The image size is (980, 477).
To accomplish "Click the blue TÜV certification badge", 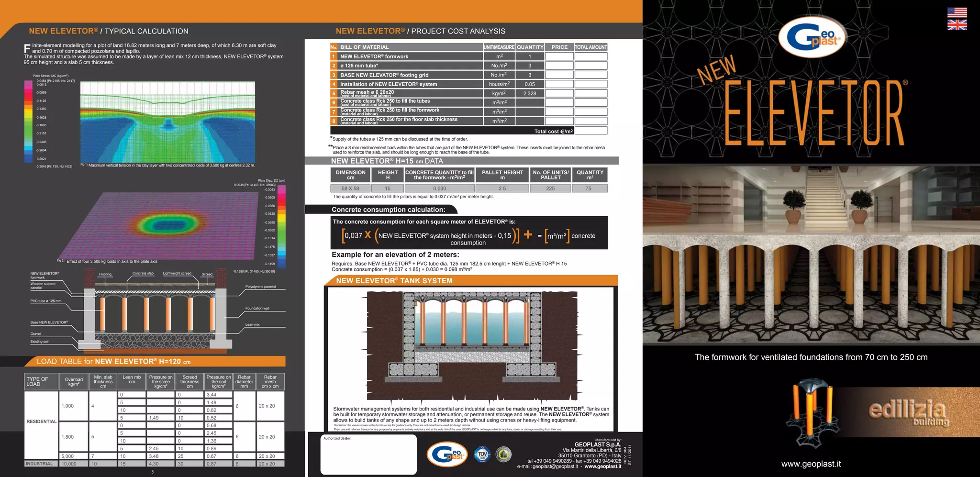I will coord(482,455).
